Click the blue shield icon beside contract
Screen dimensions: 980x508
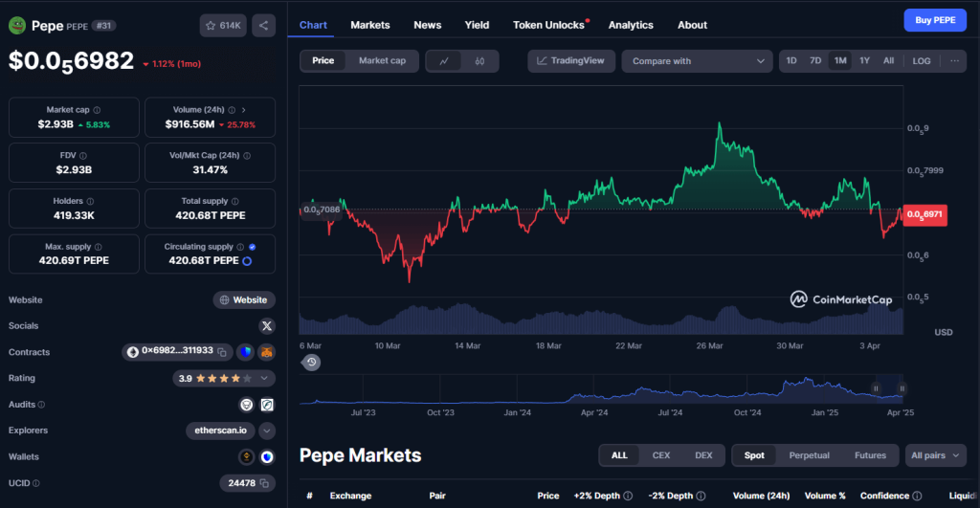click(x=246, y=352)
